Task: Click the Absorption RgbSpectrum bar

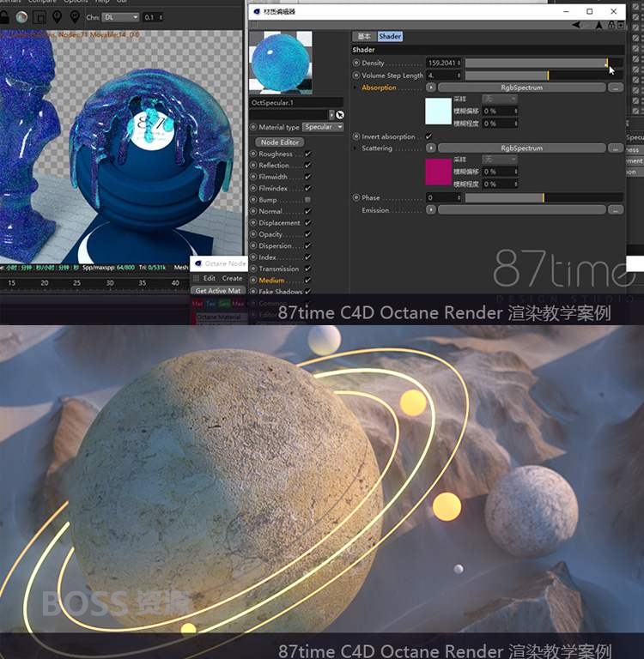Action: [x=521, y=88]
